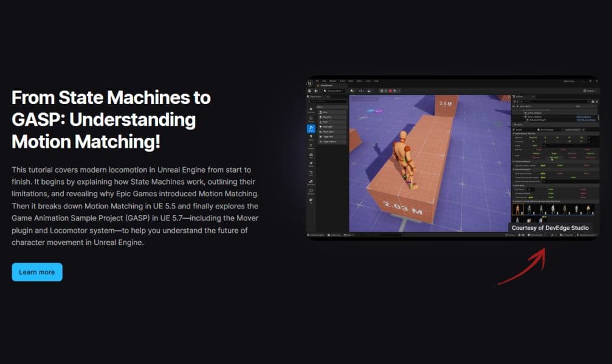Open the Window menu in the editor
This screenshot has height=364, width=612.
[x=333, y=81]
